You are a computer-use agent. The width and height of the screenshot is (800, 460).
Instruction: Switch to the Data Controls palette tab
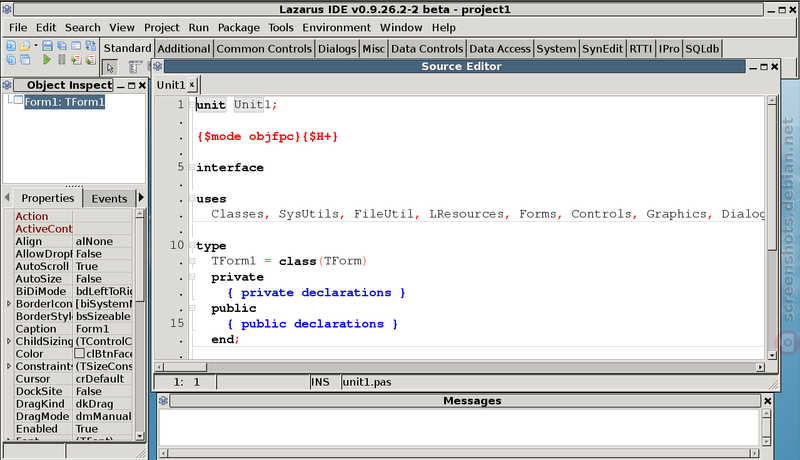[427, 49]
